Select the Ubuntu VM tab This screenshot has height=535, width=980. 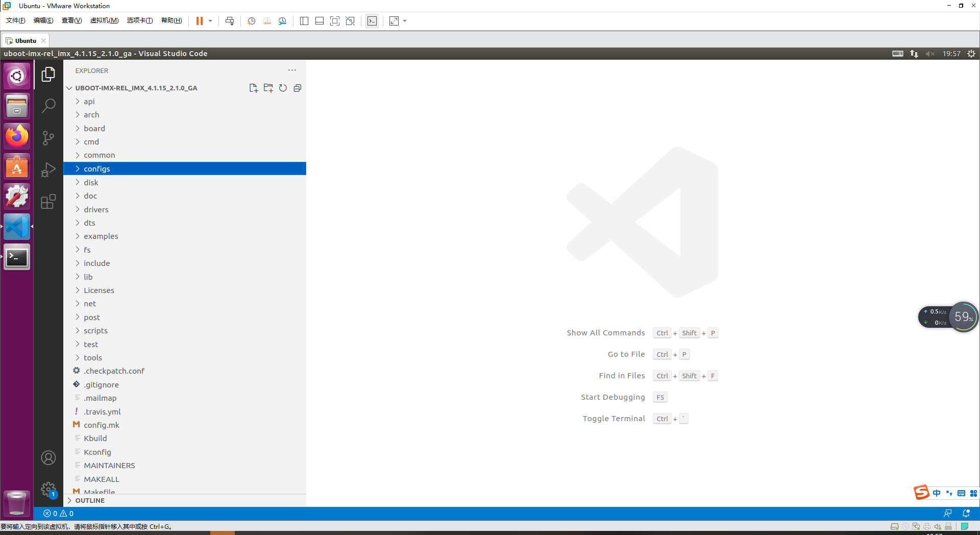[x=26, y=40]
